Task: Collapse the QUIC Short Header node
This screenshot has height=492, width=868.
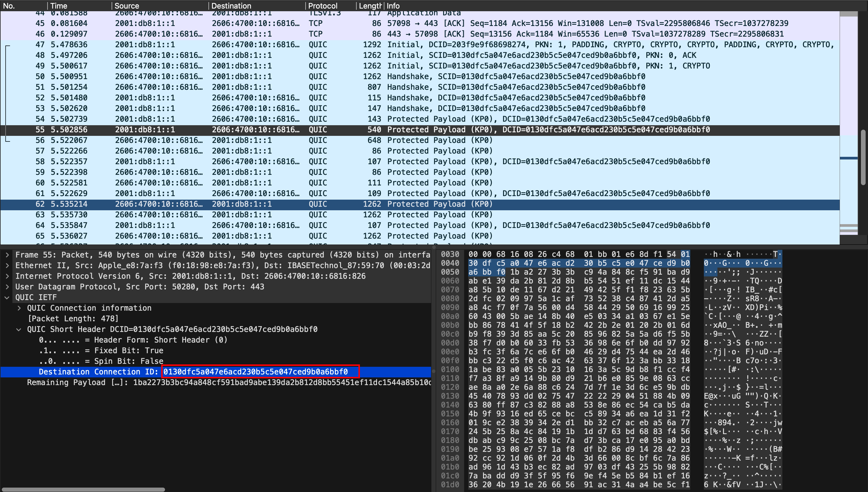Action: pos(19,329)
